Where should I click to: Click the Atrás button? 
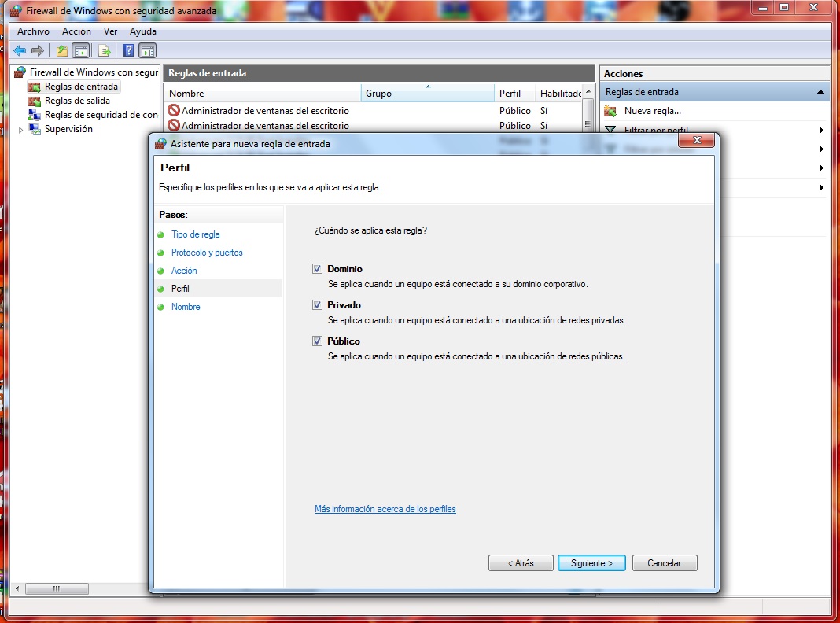point(521,563)
